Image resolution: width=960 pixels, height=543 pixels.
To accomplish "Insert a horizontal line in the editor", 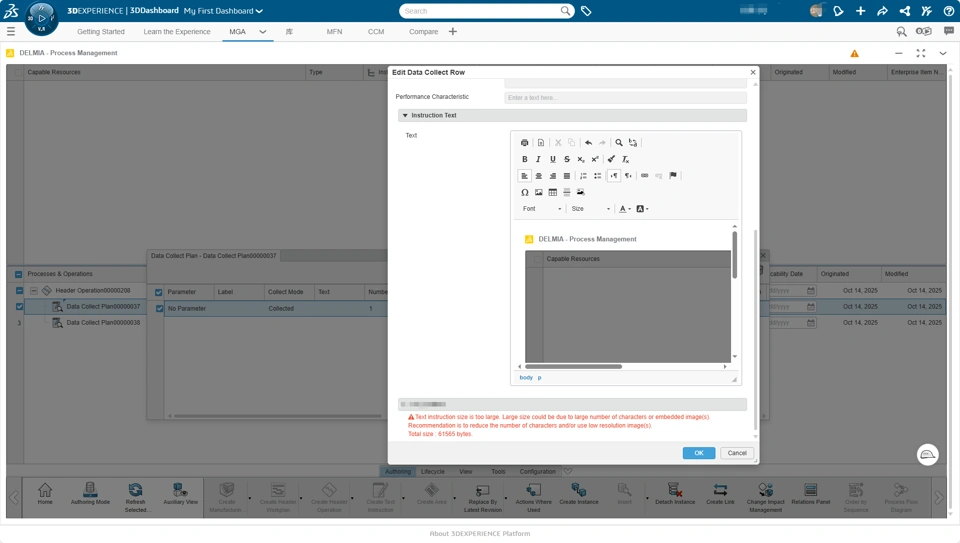I will pyautogui.click(x=567, y=192).
